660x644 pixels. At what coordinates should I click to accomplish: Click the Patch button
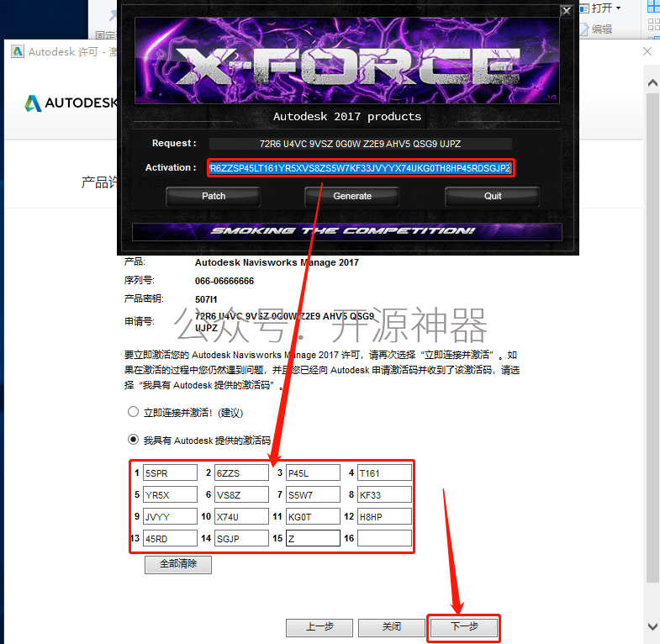pyautogui.click(x=213, y=196)
